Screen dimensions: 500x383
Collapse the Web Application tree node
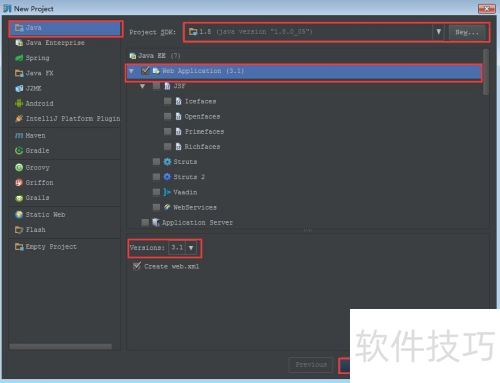click(x=132, y=71)
